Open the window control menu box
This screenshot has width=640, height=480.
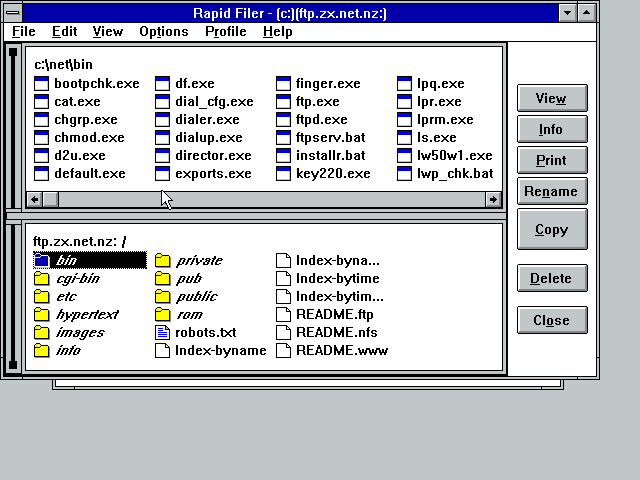(13, 13)
